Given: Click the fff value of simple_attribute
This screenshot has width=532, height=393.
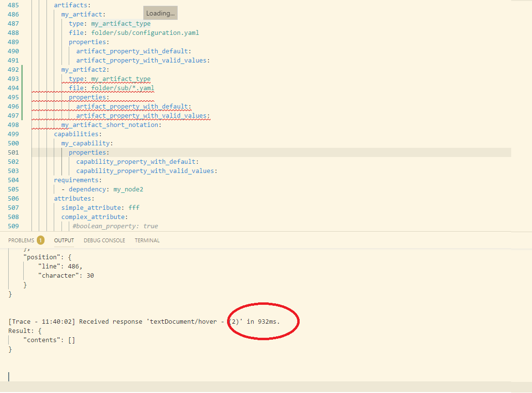Looking at the screenshot, I should 135,207.
